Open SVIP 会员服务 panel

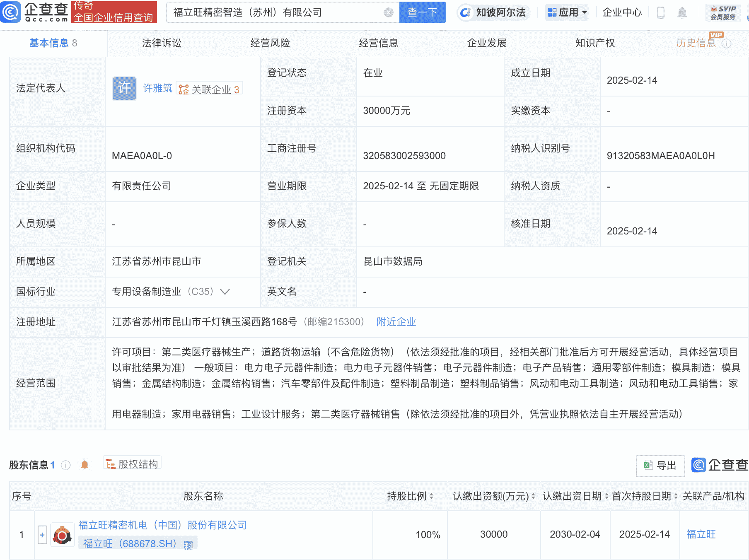click(x=722, y=12)
